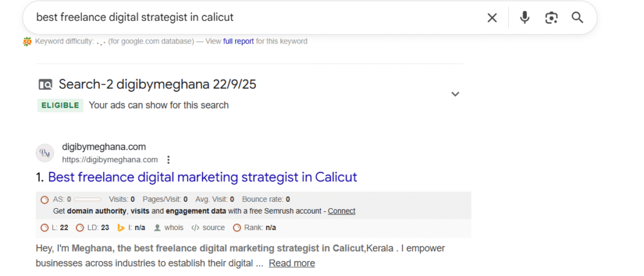This screenshot has width=644, height=276.
Task: Click the Visits: 0 metric
Action: pyautogui.click(x=122, y=199)
